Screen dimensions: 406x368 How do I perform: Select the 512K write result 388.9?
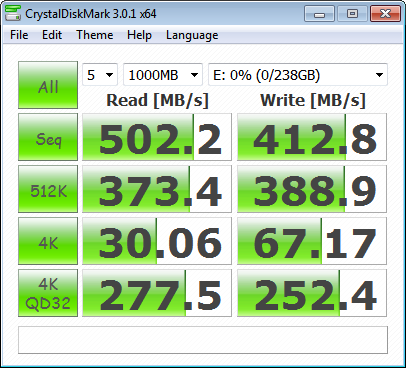coord(312,189)
